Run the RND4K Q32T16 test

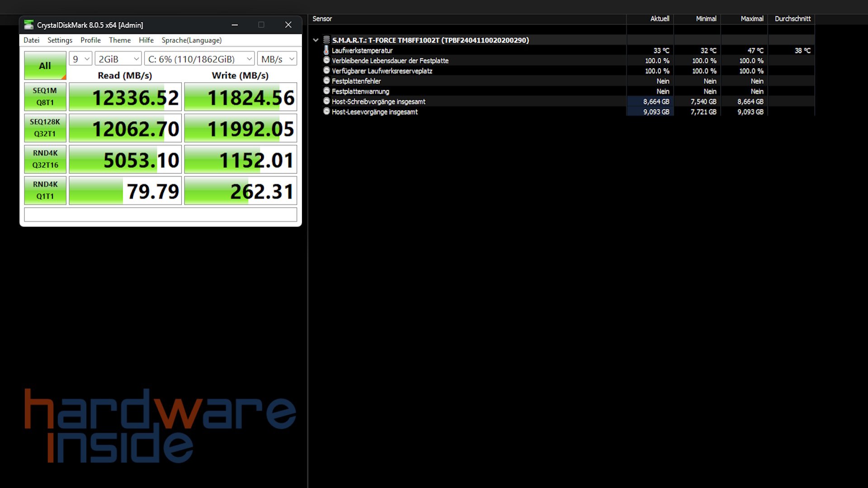(x=45, y=159)
